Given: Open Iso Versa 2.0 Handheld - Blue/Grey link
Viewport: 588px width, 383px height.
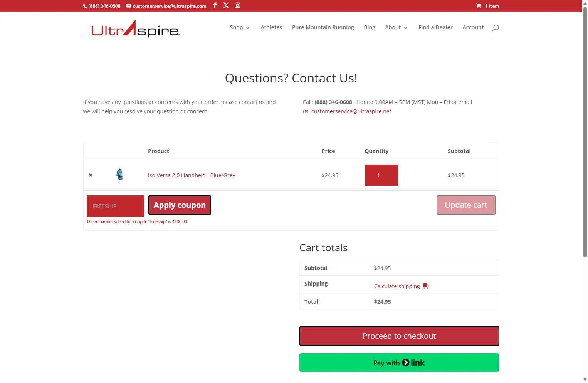Looking at the screenshot, I should point(192,175).
